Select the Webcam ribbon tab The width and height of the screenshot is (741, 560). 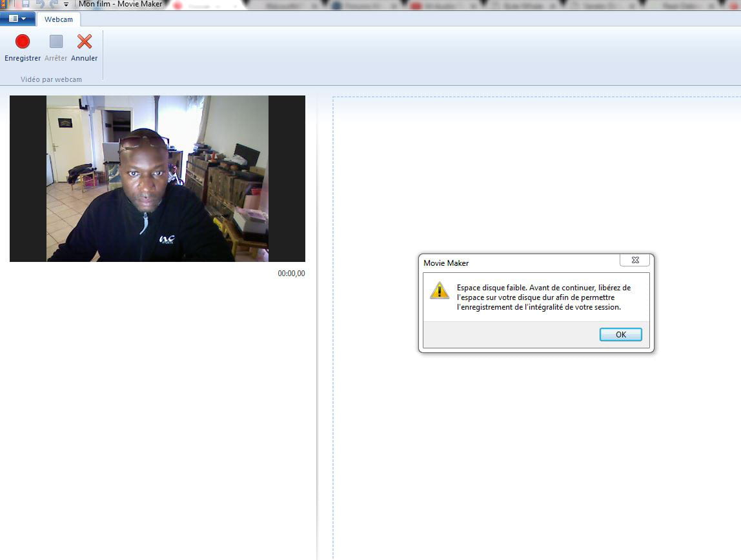tap(59, 19)
